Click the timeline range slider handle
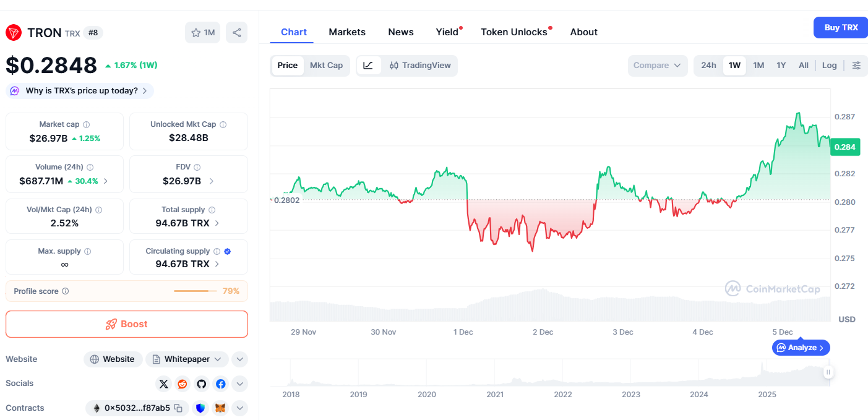The height and width of the screenshot is (420, 868). 828,372
